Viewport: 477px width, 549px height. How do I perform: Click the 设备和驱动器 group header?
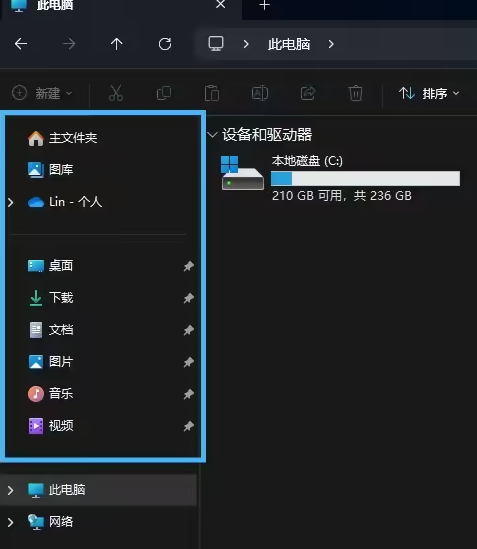pos(267,135)
